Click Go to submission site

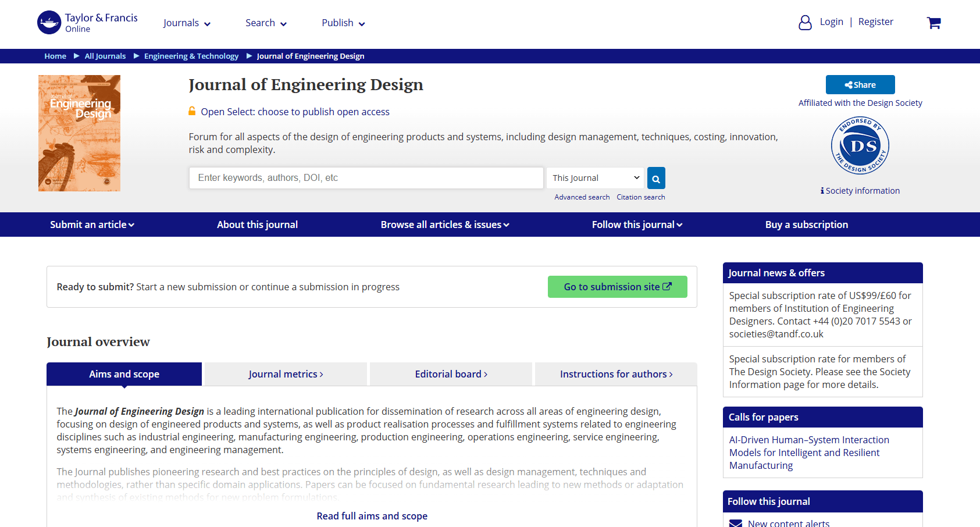click(618, 287)
